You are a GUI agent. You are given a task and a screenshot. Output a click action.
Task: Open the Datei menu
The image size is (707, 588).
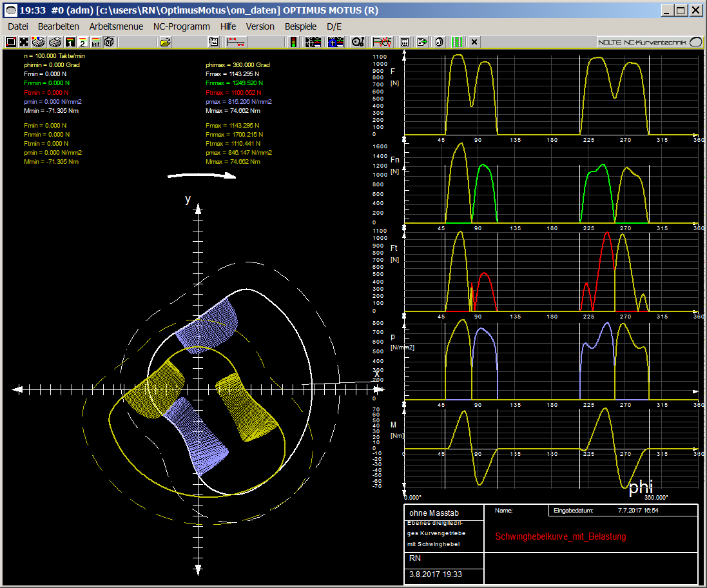point(18,26)
